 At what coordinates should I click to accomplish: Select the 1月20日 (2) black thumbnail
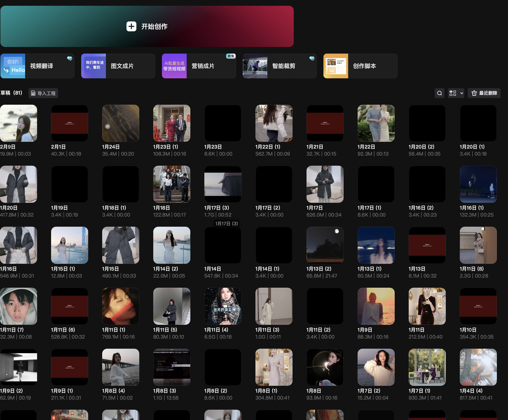point(427,123)
